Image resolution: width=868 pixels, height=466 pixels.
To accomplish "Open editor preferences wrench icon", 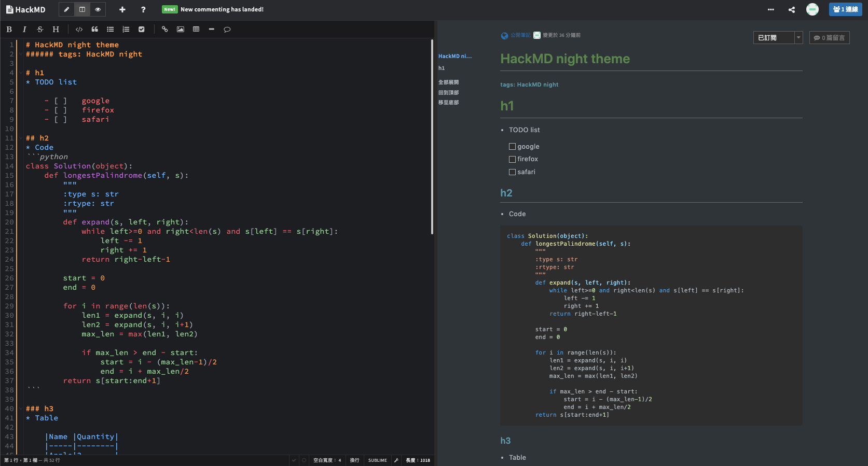I will (x=396, y=460).
